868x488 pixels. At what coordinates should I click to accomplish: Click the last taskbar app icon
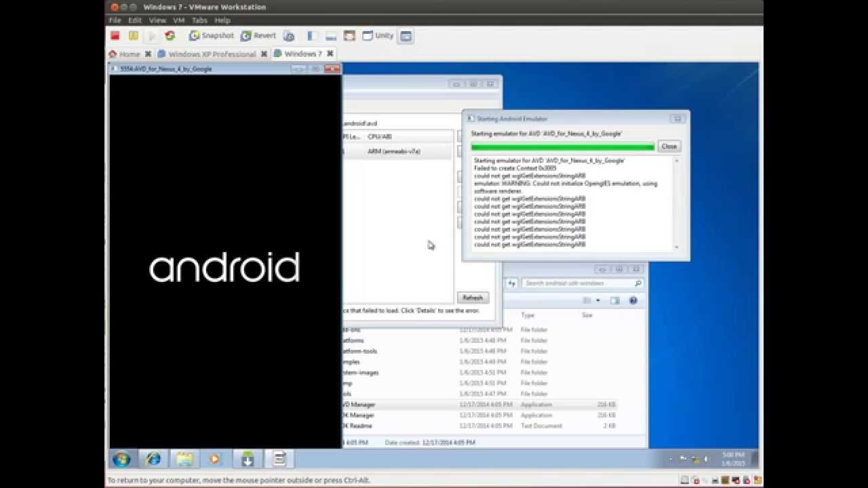[278, 460]
